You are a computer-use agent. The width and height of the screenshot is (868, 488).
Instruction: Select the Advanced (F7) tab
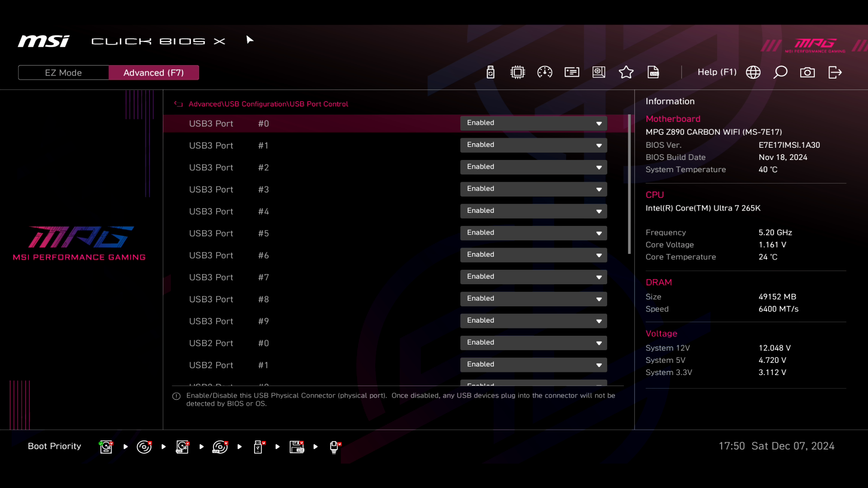point(154,73)
